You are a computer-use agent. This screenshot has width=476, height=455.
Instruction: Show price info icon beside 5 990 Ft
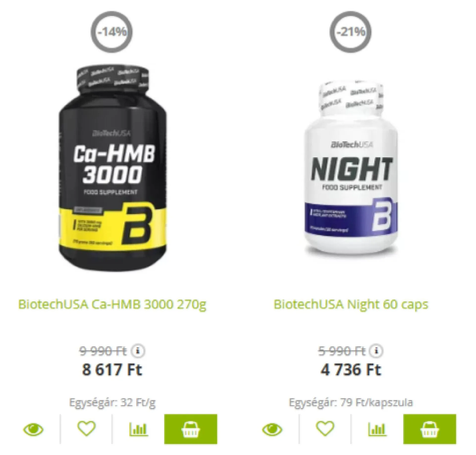[x=376, y=351]
